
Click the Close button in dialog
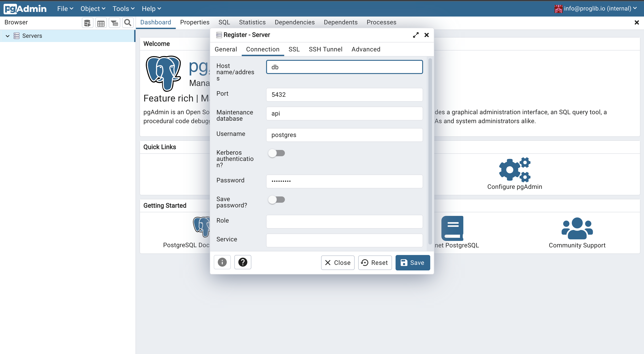(338, 262)
